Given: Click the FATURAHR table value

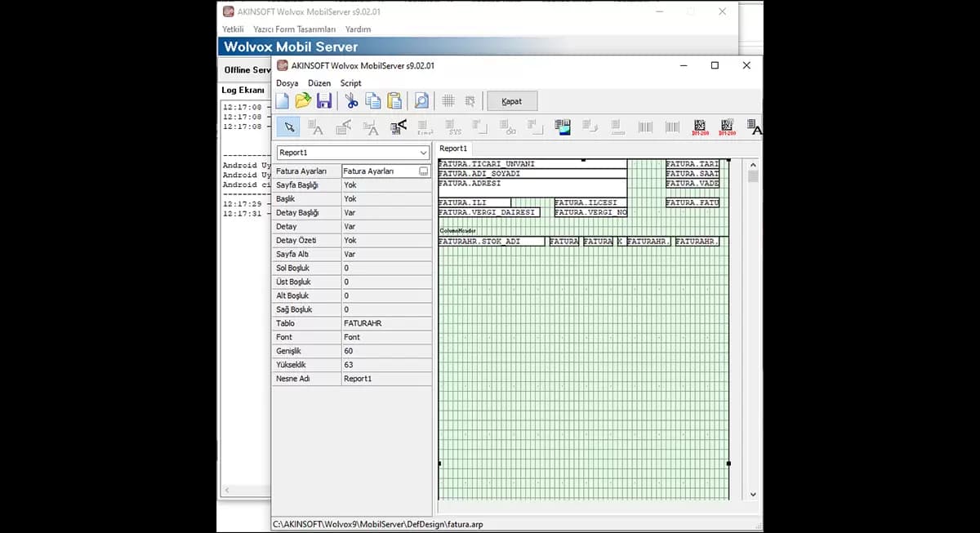Looking at the screenshot, I should (385, 324).
